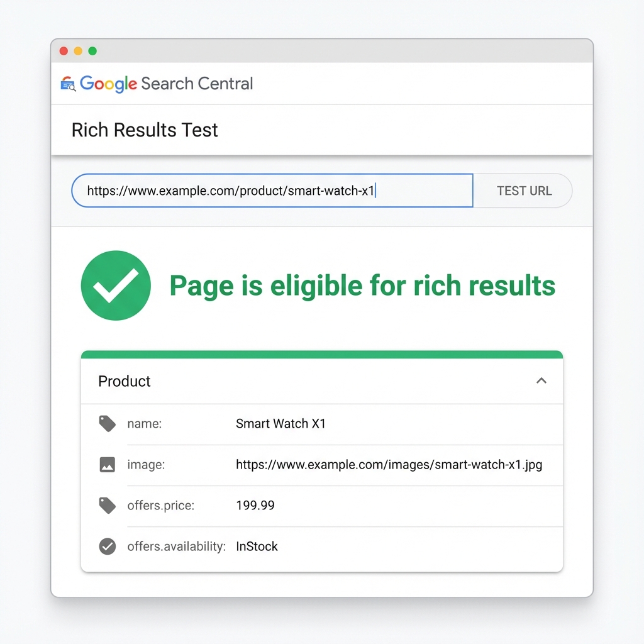Click the checkmark icon beside offers.availability
This screenshot has width=644, height=644.
[x=107, y=546]
